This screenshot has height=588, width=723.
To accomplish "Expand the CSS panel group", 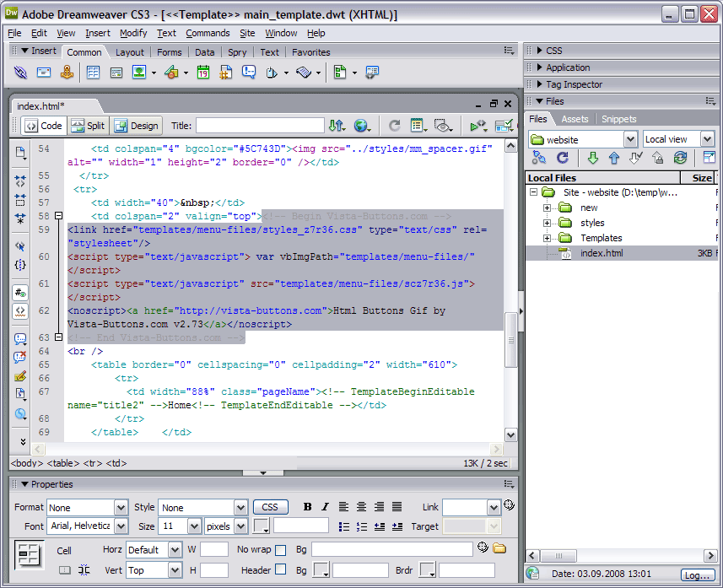I will click(539, 51).
